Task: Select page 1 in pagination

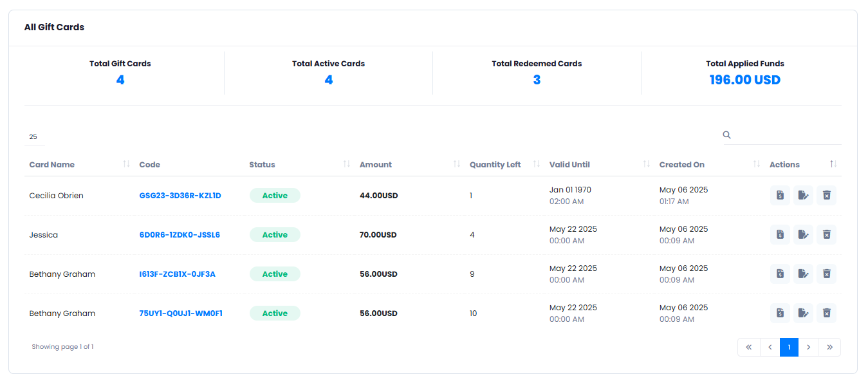Action: coord(789,347)
